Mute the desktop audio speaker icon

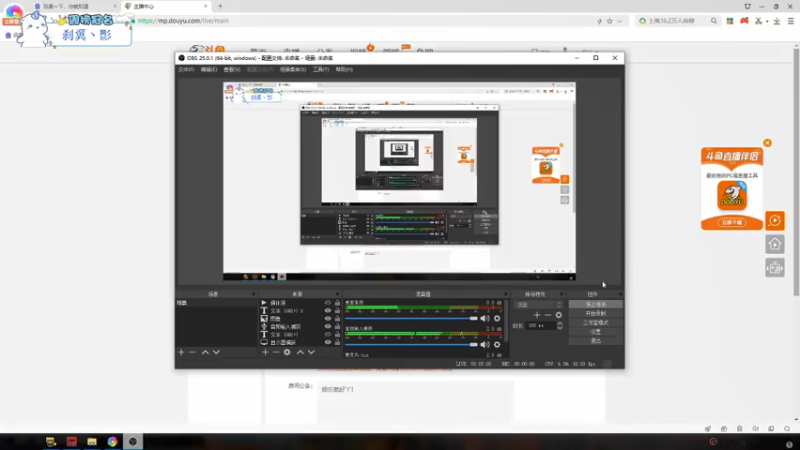pos(485,318)
